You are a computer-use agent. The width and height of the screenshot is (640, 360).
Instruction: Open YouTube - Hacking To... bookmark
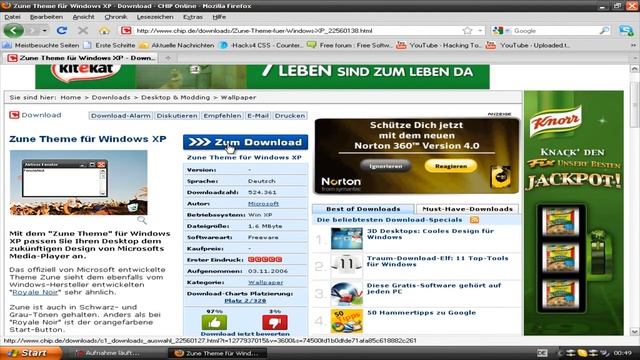440,45
